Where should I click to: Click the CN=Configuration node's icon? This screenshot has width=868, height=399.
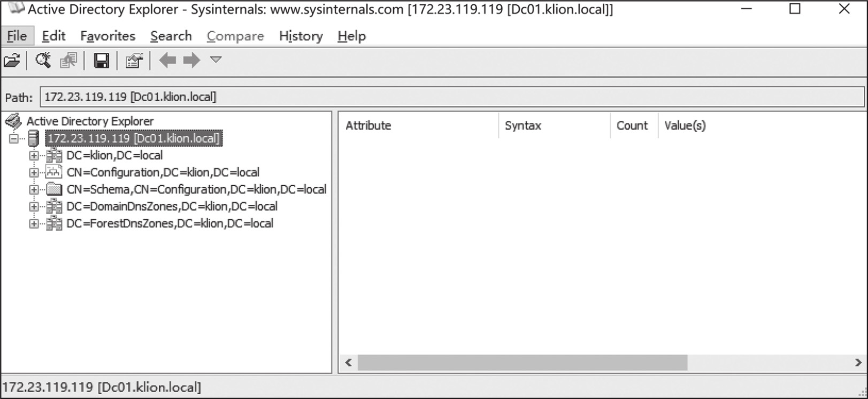(54, 172)
